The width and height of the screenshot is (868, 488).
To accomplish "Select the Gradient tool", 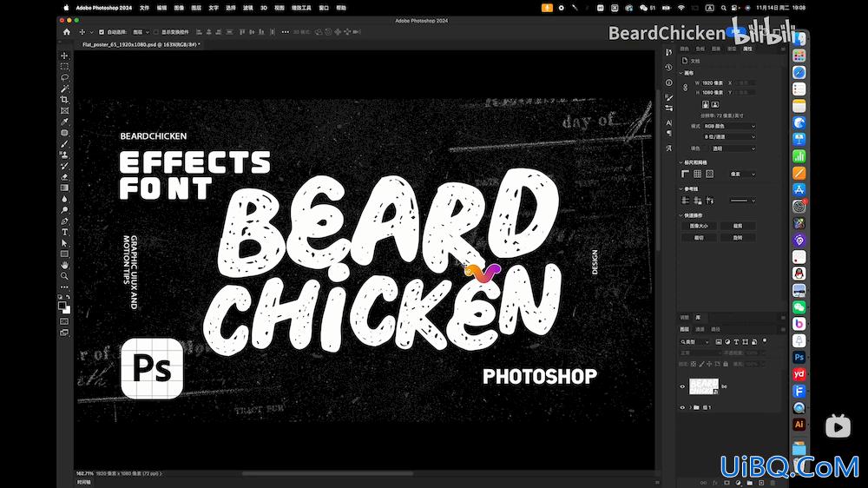I will pyautogui.click(x=65, y=188).
